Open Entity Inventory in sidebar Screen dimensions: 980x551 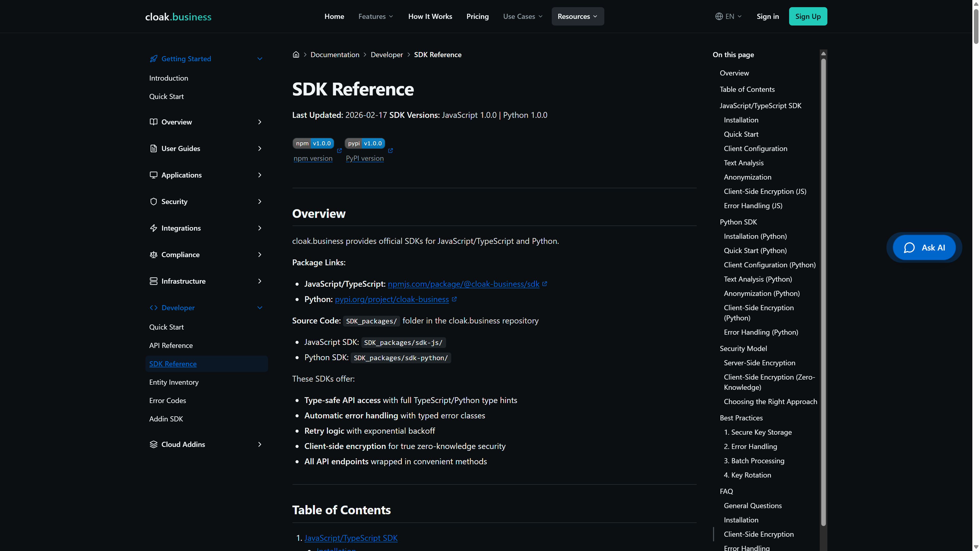(174, 382)
